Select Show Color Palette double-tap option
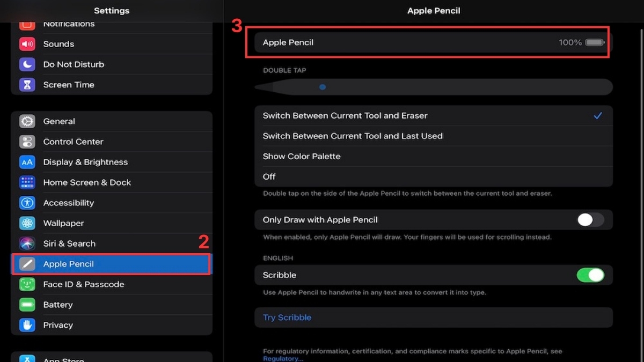This screenshot has height=362, width=644. click(x=434, y=156)
